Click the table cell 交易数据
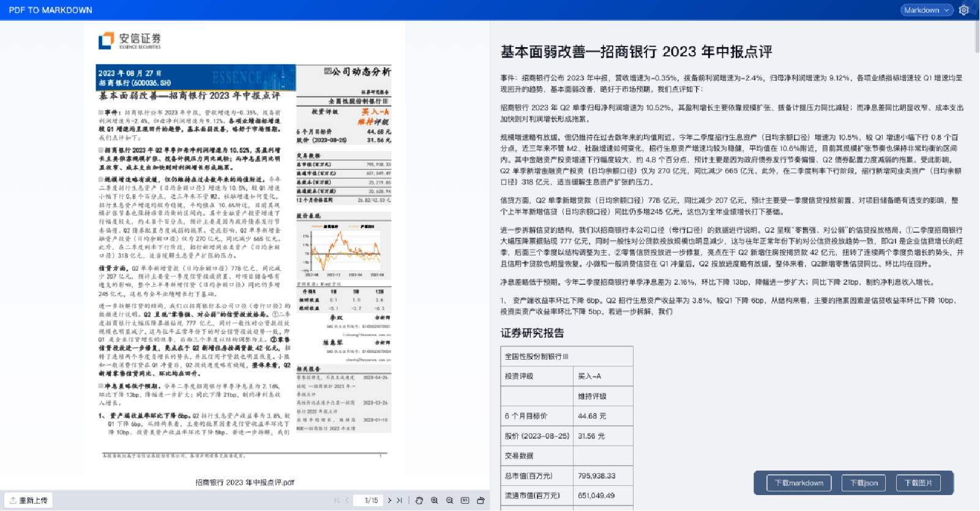Viewport: 980px width, 511px height. tap(537, 456)
